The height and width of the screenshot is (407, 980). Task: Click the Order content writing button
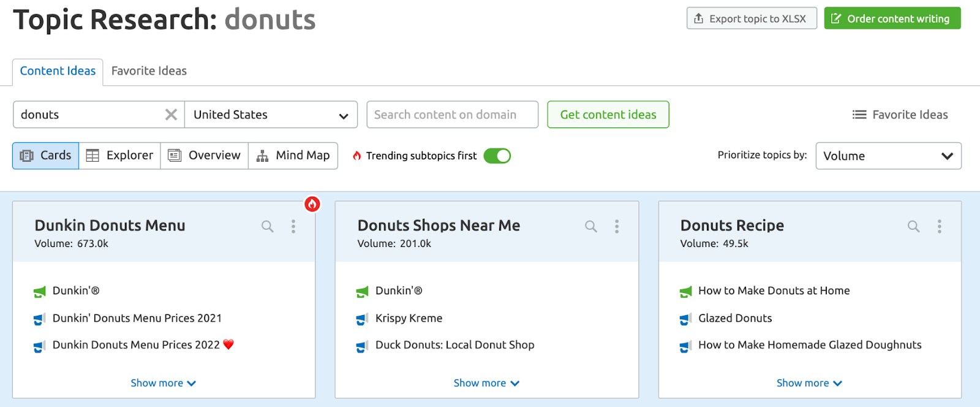coord(892,18)
